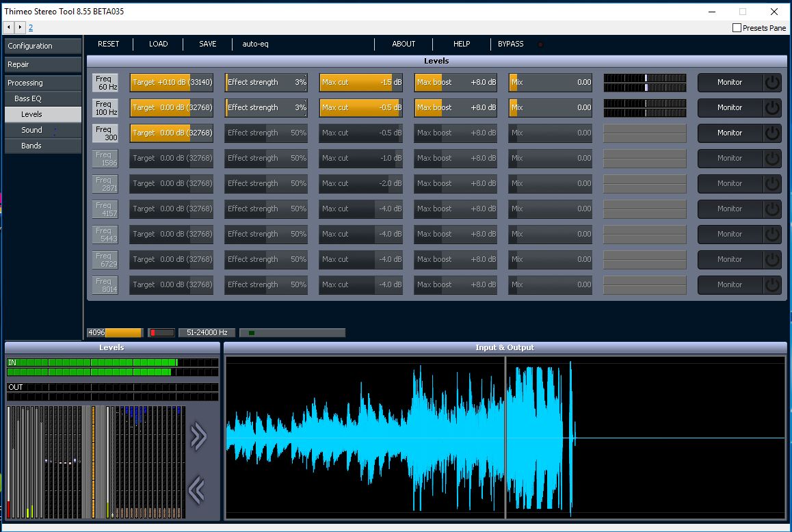Viewport: 792px width, 532px height.
Task: Click the Input & Output waveform display
Action: [505, 438]
